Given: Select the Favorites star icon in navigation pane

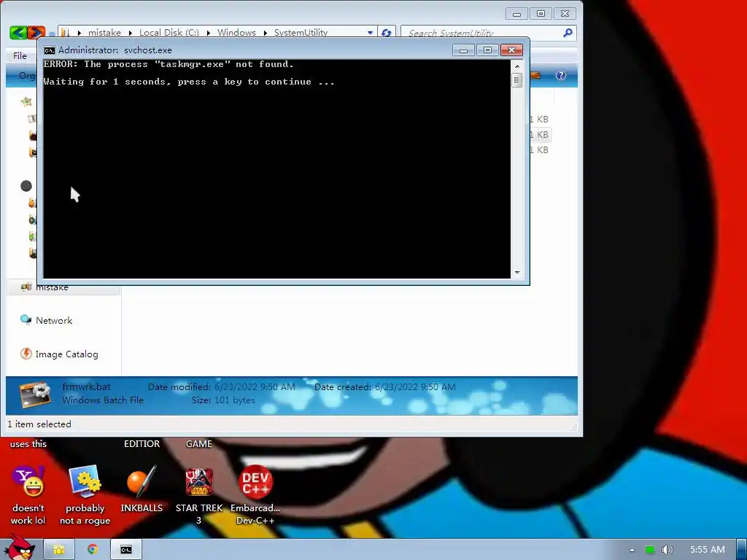Looking at the screenshot, I should 26,101.
